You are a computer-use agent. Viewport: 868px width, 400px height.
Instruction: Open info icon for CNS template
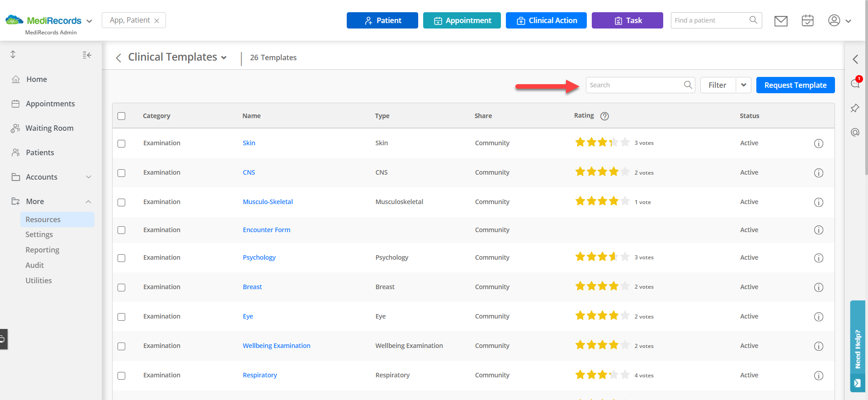point(819,173)
